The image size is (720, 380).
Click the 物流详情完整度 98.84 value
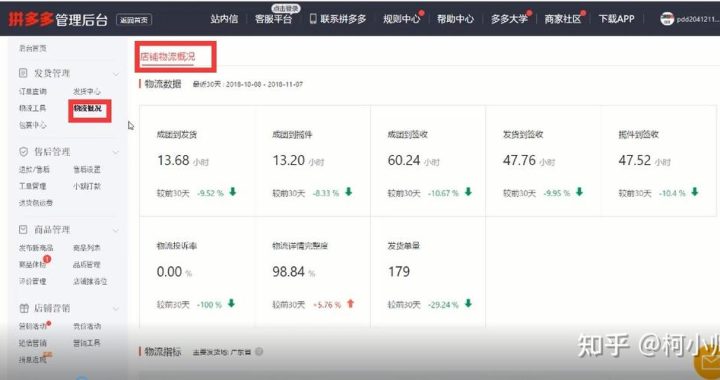tap(288, 272)
